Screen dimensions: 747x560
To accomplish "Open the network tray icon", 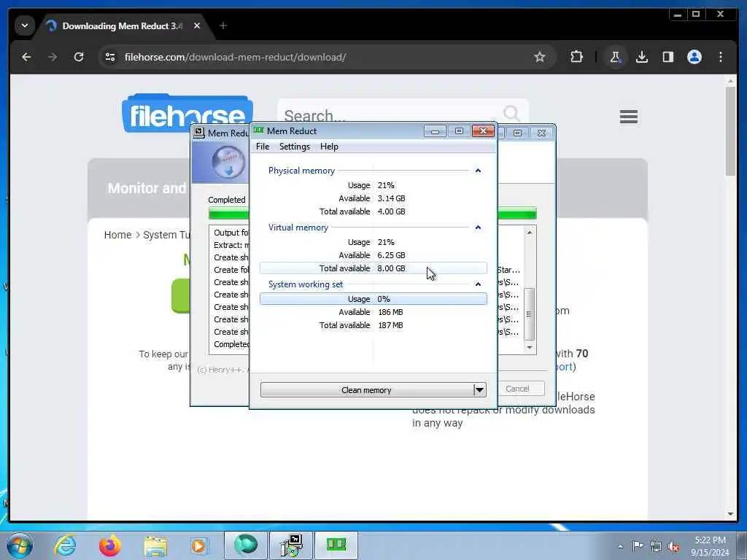I will (656, 546).
